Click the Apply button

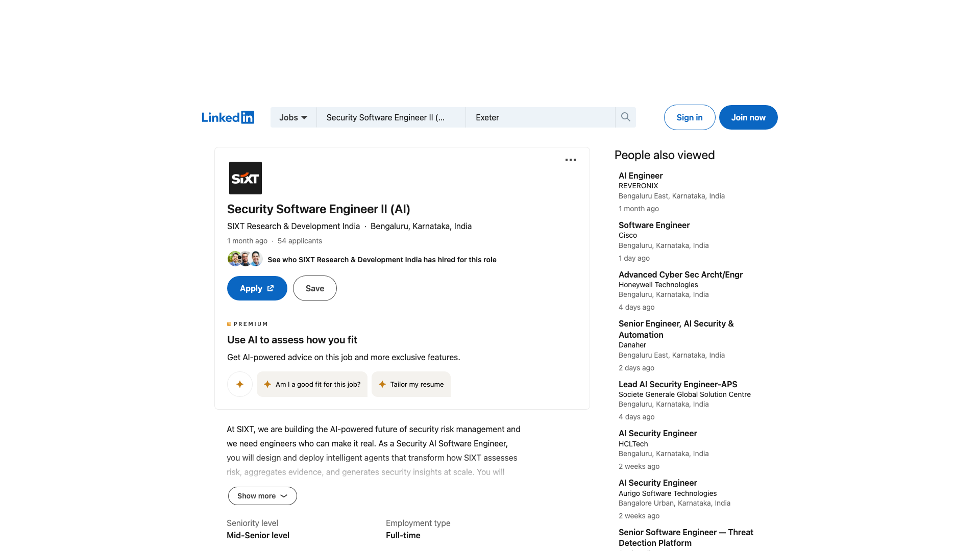click(x=257, y=288)
